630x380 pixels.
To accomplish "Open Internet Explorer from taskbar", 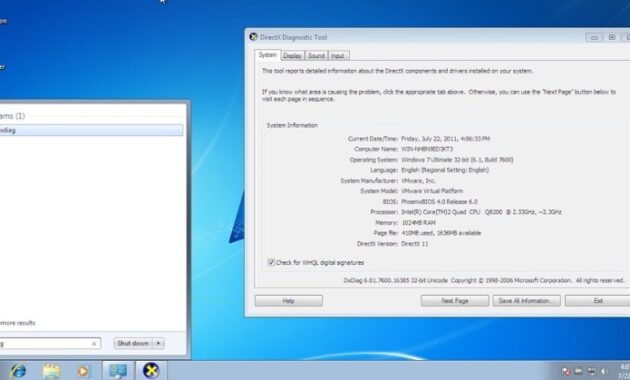I will [18, 371].
